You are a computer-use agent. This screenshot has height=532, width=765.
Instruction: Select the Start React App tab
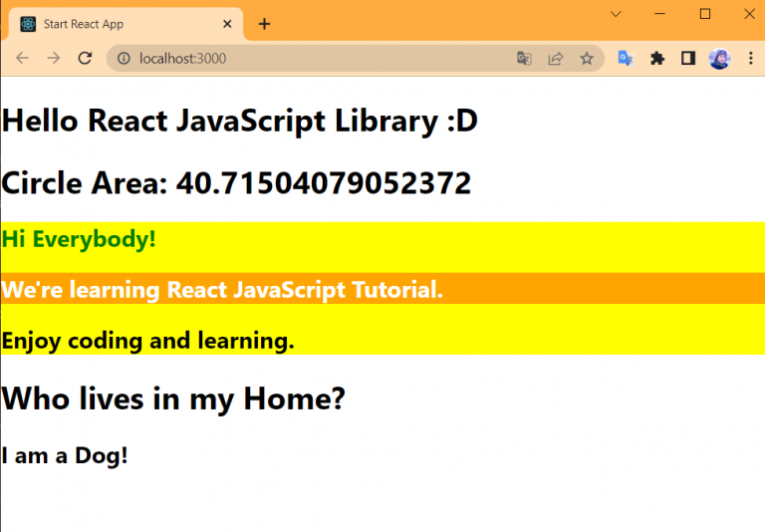[120, 24]
